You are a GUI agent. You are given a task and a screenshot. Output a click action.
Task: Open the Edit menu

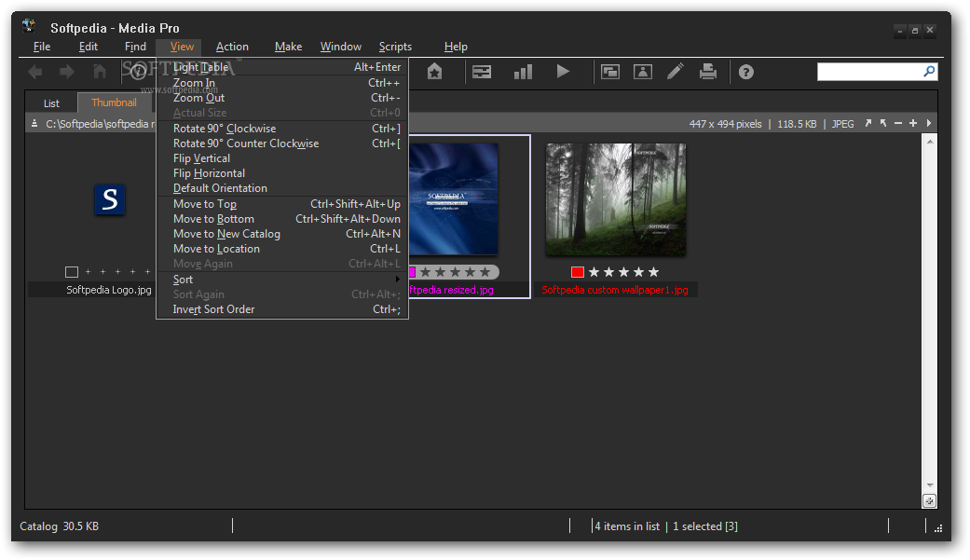pyautogui.click(x=89, y=47)
